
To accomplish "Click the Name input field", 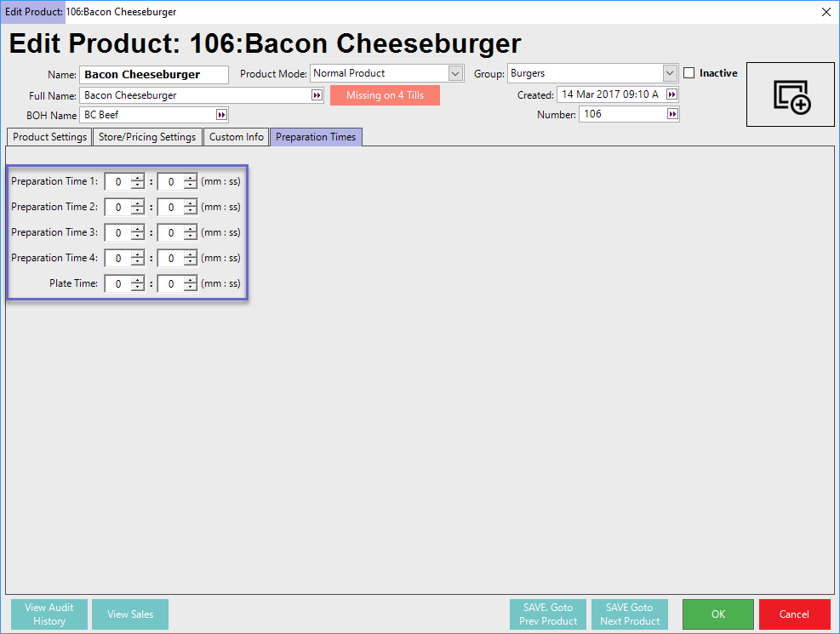I will 153,75.
